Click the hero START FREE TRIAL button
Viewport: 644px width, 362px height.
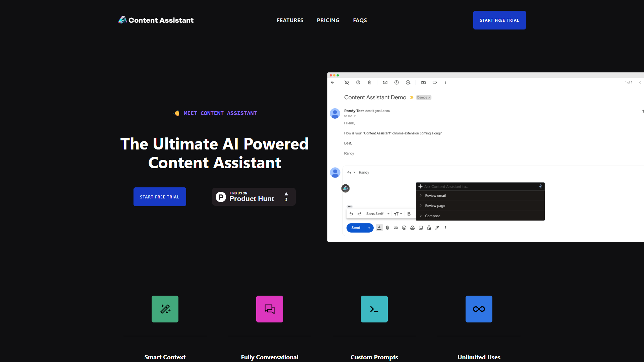160,197
